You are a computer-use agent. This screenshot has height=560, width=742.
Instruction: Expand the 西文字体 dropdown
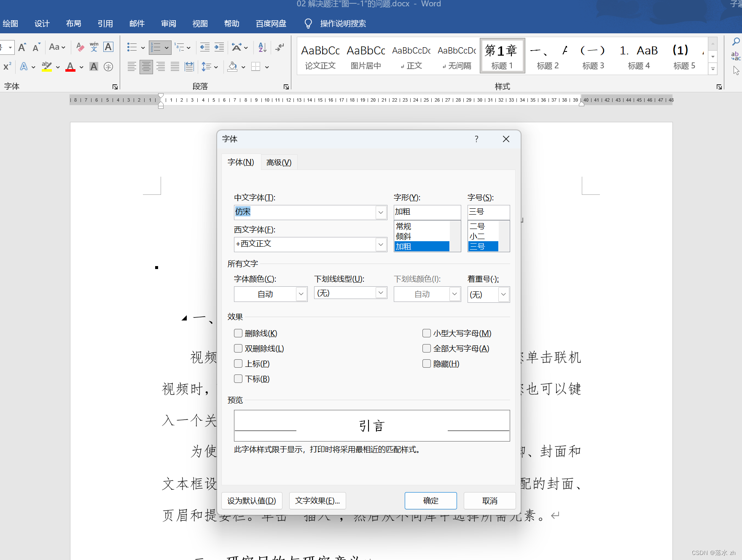click(381, 244)
